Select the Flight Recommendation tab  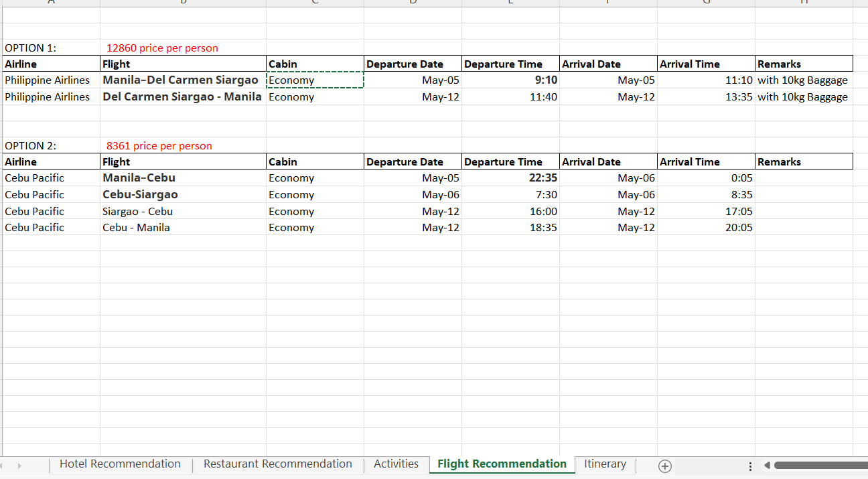(502, 464)
